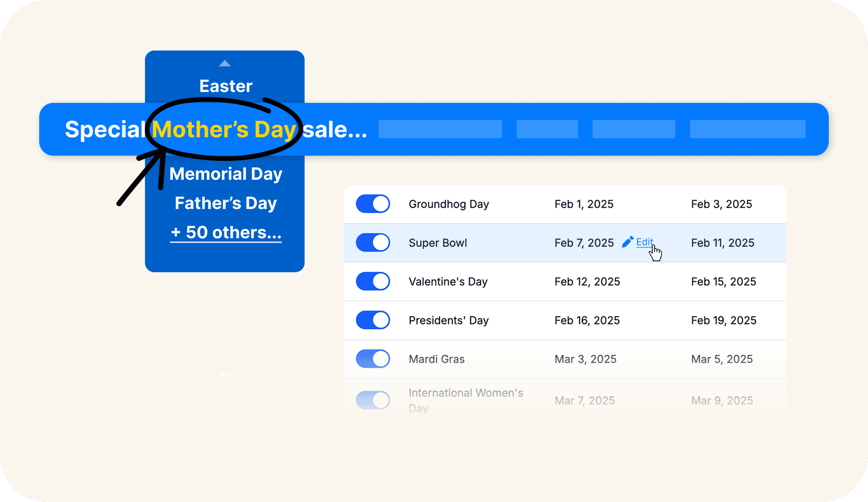Click the Feb 11, 2025 end date

tap(723, 243)
